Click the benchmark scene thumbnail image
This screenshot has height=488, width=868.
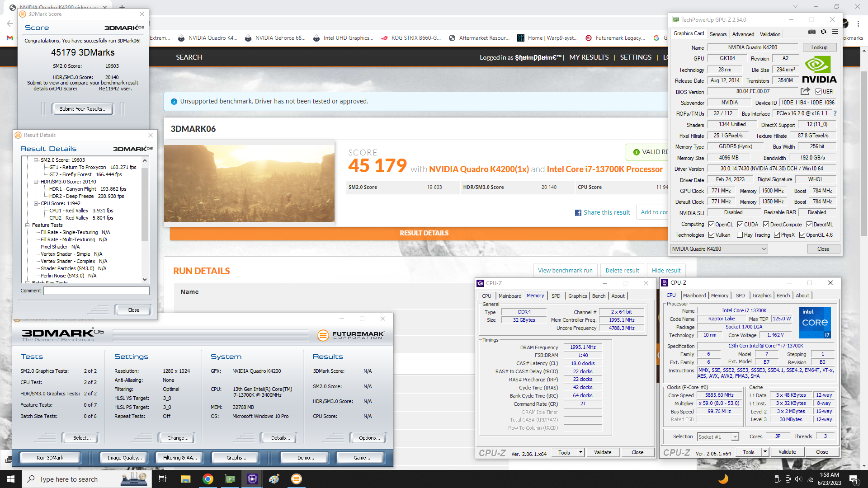(x=249, y=183)
